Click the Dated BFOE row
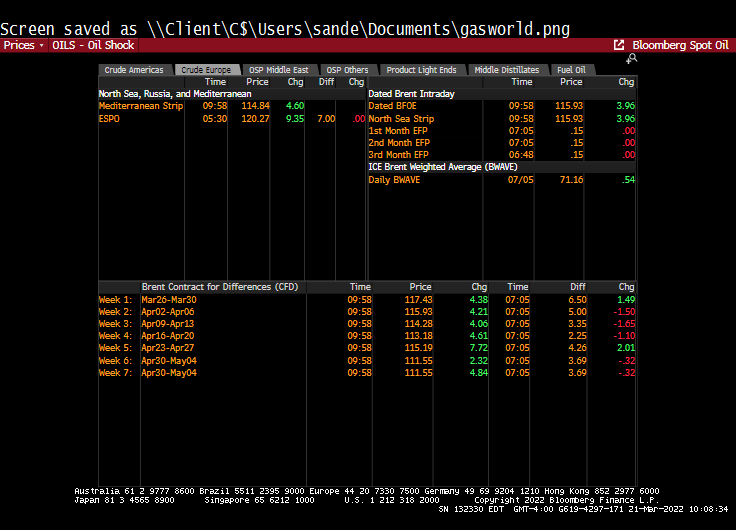The image size is (736, 530). (x=395, y=106)
